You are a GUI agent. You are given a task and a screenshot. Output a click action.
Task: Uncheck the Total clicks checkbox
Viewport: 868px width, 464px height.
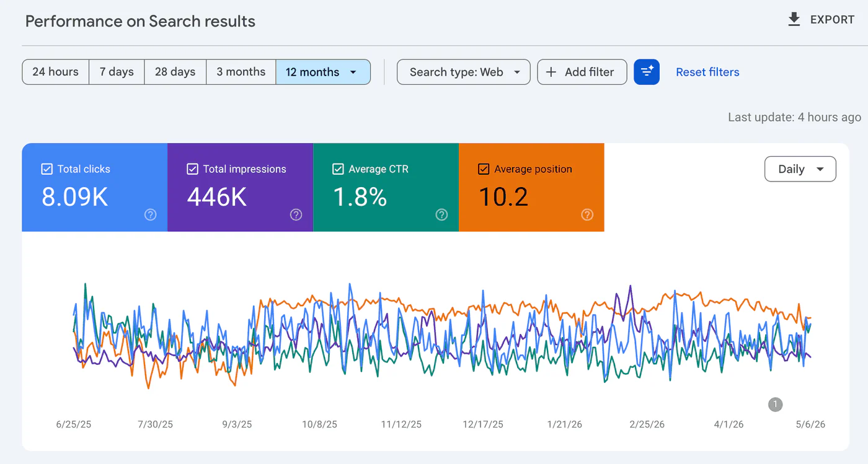pyautogui.click(x=46, y=169)
